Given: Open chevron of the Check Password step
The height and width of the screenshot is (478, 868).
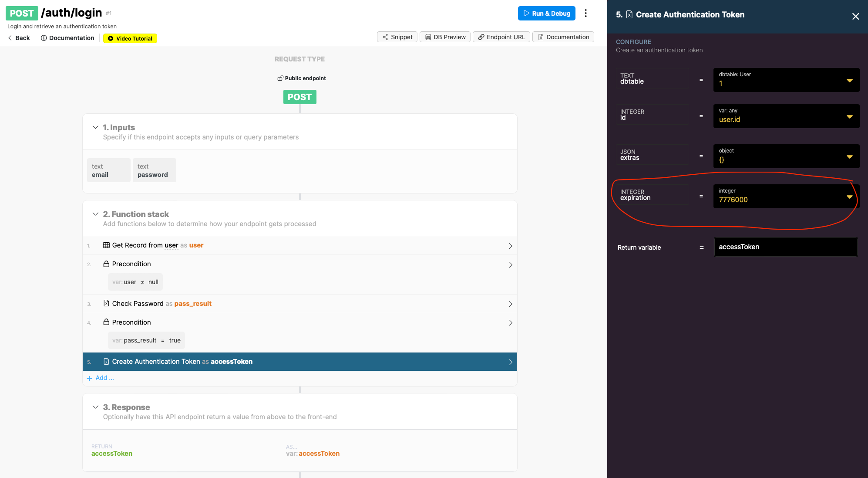Looking at the screenshot, I should click(511, 304).
